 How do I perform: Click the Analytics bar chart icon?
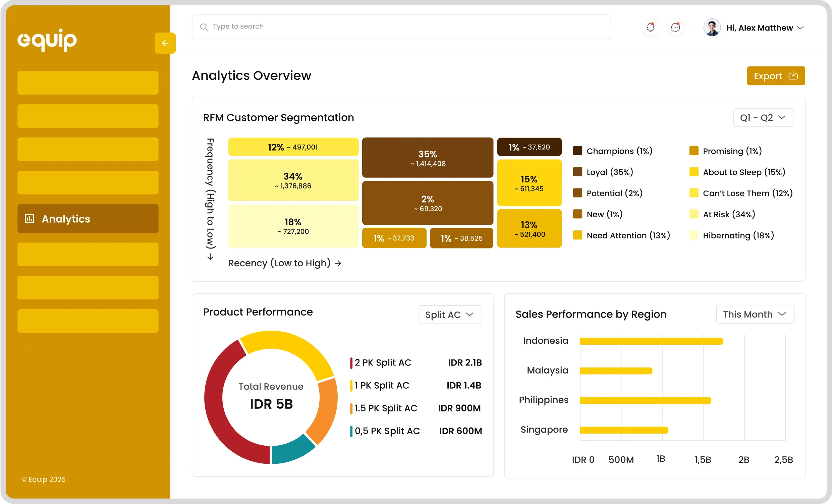[x=30, y=219]
